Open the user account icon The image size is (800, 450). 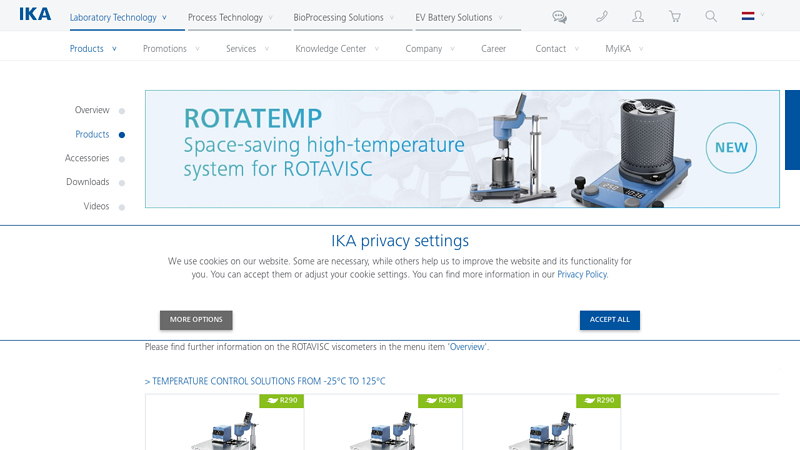tap(638, 17)
